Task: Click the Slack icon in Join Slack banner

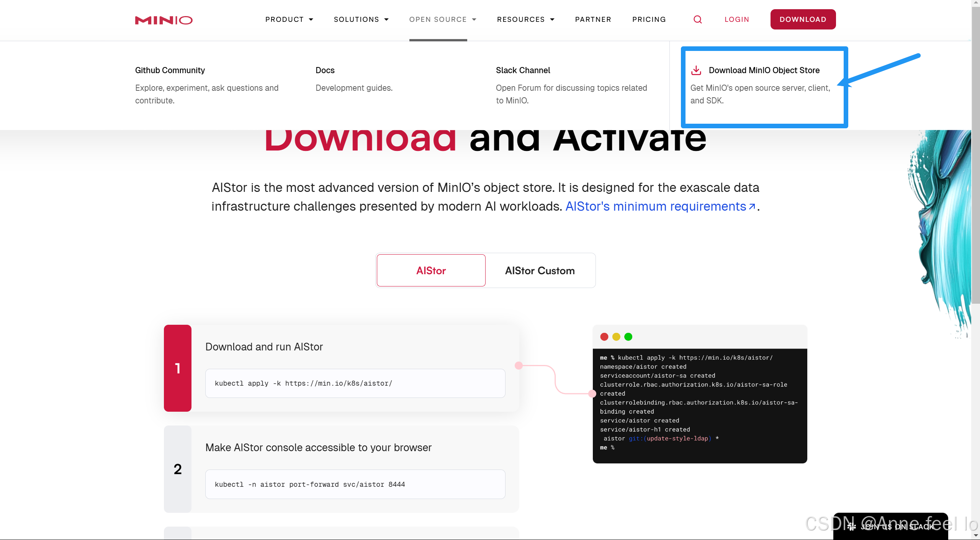Action: 851,527
